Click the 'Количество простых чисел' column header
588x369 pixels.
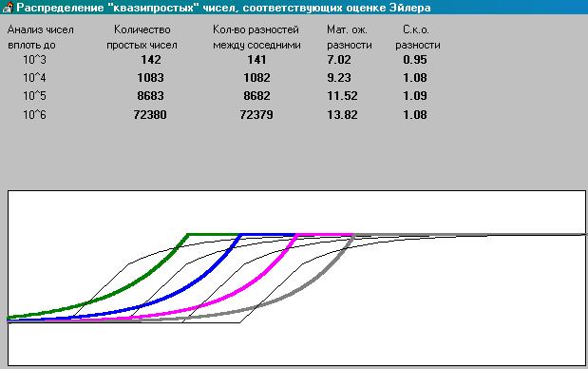pyautogui.click(x=142, y=37)
